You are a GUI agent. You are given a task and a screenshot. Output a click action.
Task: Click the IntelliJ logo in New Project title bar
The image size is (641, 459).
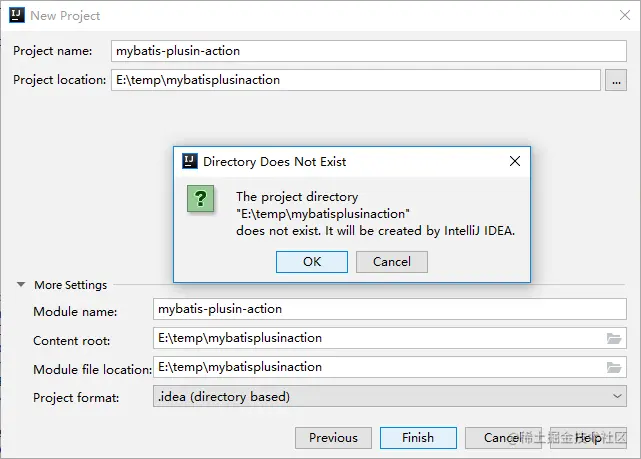pyautogui.click(x=17, y=15)
